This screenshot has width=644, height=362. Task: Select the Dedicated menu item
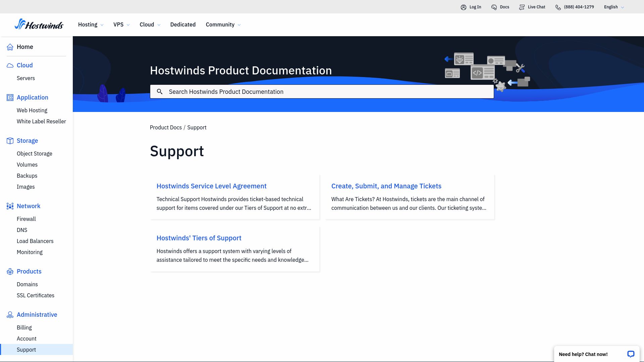click(x=183, y=24)
